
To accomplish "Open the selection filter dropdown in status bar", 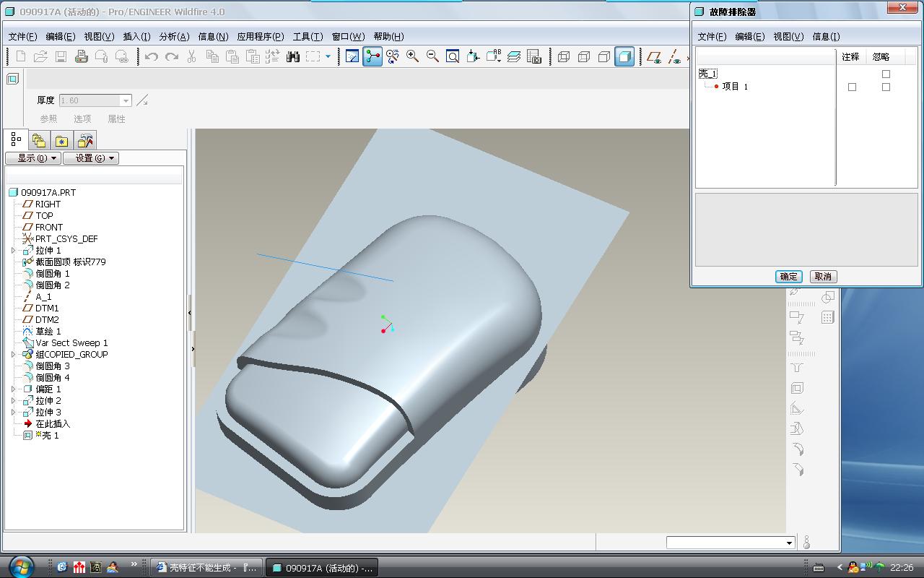I will [x=789, y=543].
